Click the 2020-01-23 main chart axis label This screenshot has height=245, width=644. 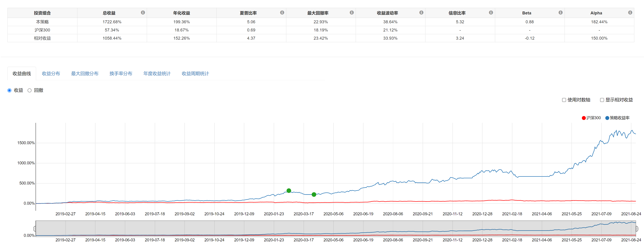(274, 214)
